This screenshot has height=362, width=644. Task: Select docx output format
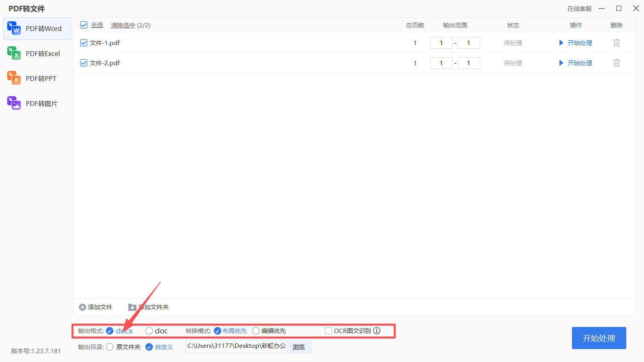[109, 331]
